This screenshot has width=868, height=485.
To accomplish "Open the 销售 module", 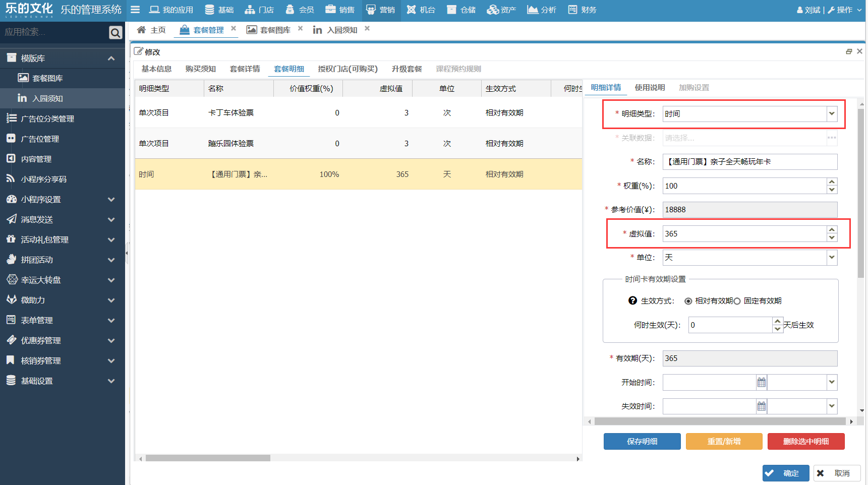I will [340, 10].
